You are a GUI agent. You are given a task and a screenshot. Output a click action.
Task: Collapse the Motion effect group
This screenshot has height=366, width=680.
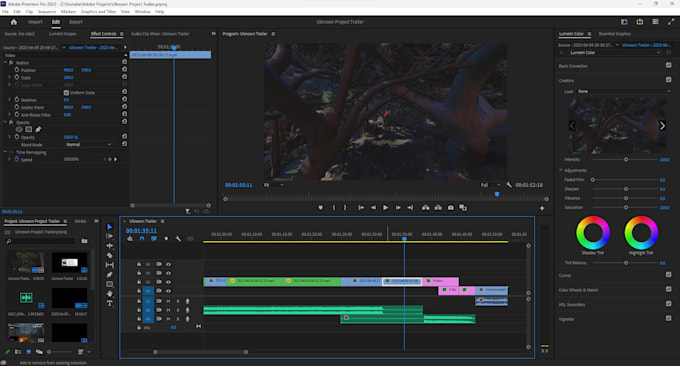5,62
